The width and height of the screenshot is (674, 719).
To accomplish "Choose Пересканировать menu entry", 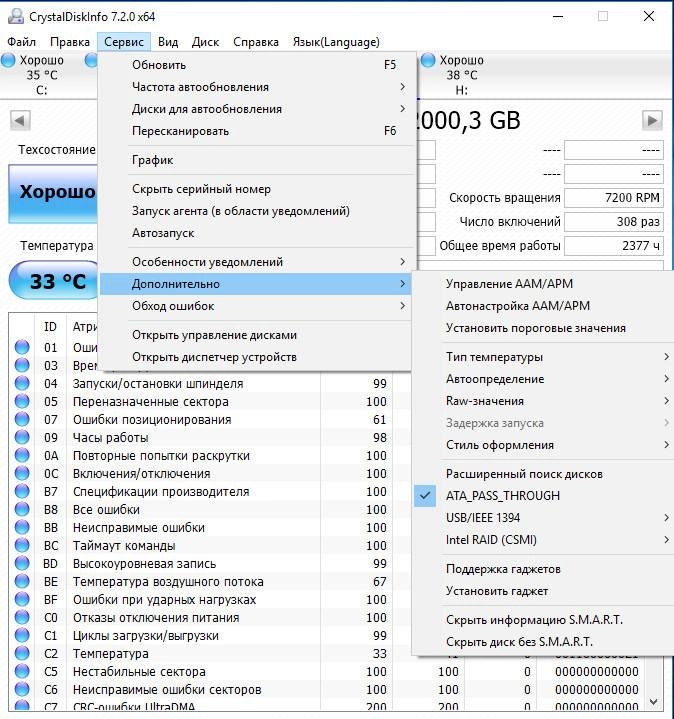I will (255, 131).
